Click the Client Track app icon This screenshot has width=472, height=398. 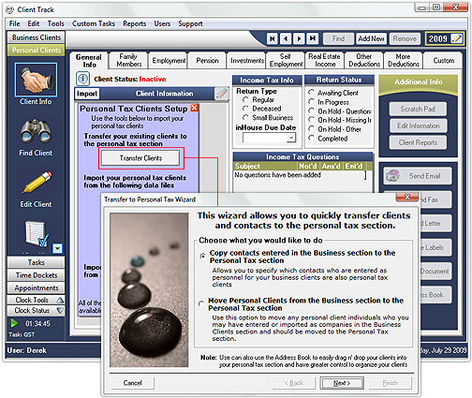coord(10,10)
